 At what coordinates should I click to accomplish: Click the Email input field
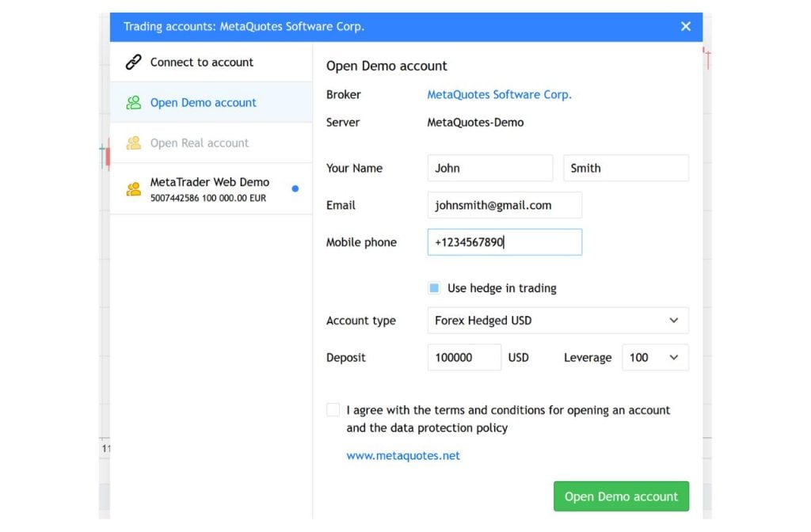click(504, 205)
